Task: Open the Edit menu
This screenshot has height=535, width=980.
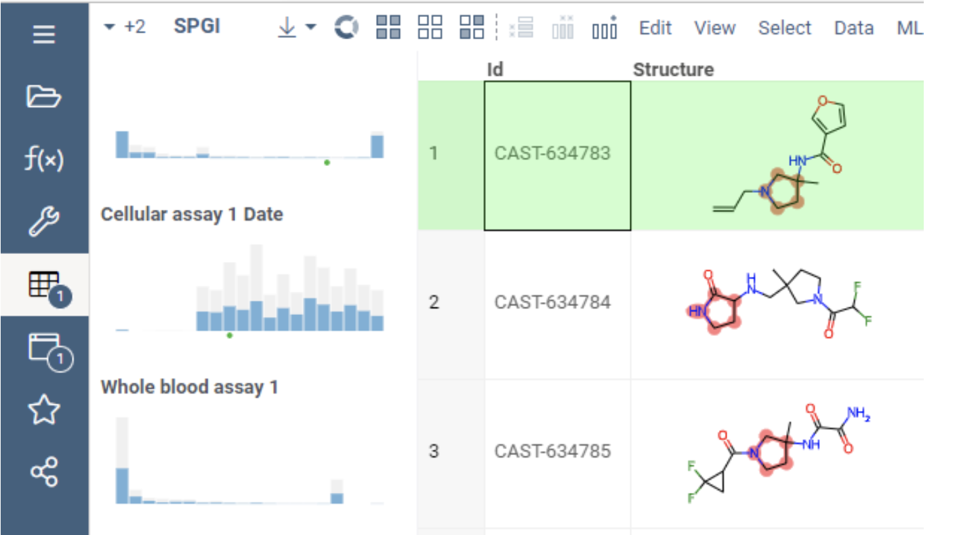Action: 655,28
